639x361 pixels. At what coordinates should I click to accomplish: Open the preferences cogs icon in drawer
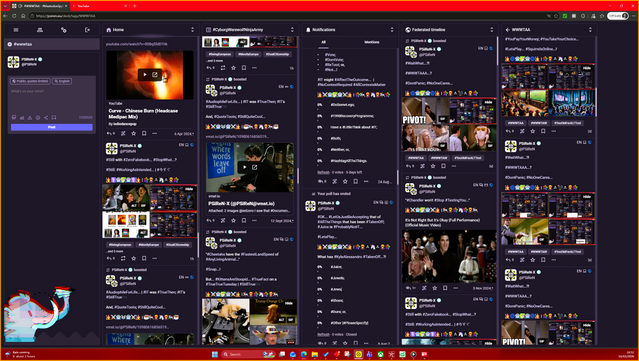[64, 30]
